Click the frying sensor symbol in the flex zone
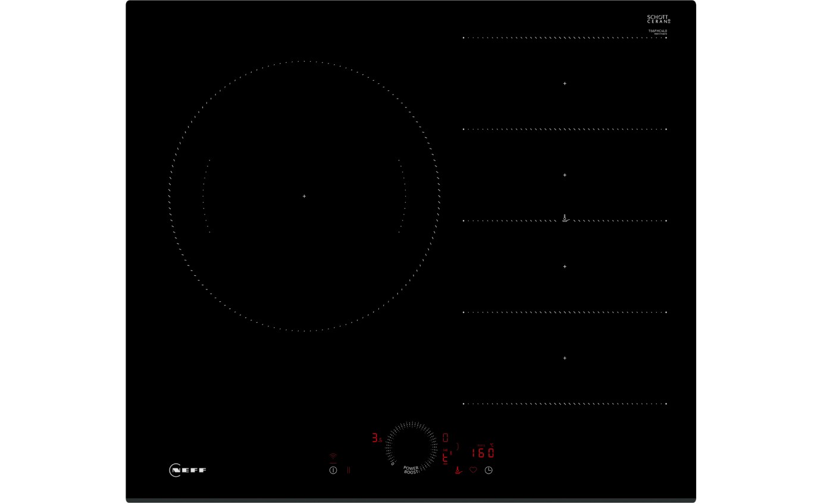 (x=564, y=218)
